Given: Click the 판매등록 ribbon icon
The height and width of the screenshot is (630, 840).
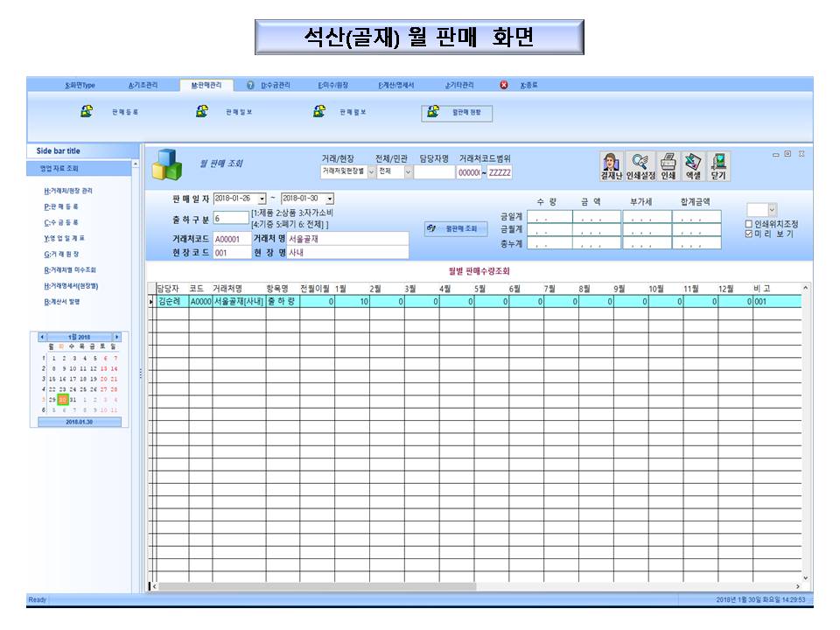Looking at the screenshot, I should (87, 112).
